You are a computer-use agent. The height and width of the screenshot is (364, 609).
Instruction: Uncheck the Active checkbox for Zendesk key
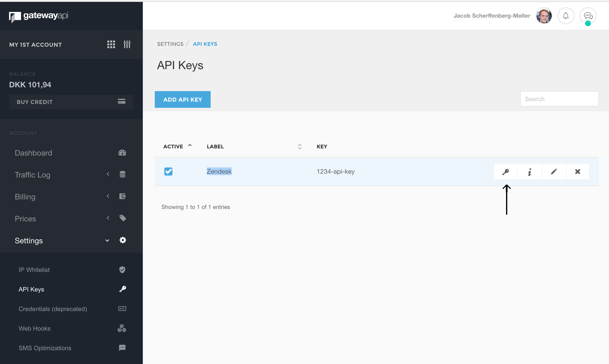[x=168, y=172]
